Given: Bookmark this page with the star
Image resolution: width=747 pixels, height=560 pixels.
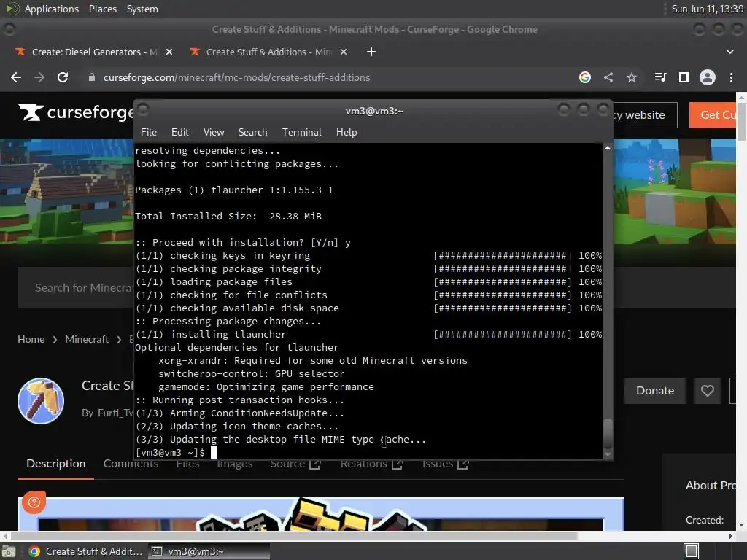Looking at the screenshot, I should (632, 77).
